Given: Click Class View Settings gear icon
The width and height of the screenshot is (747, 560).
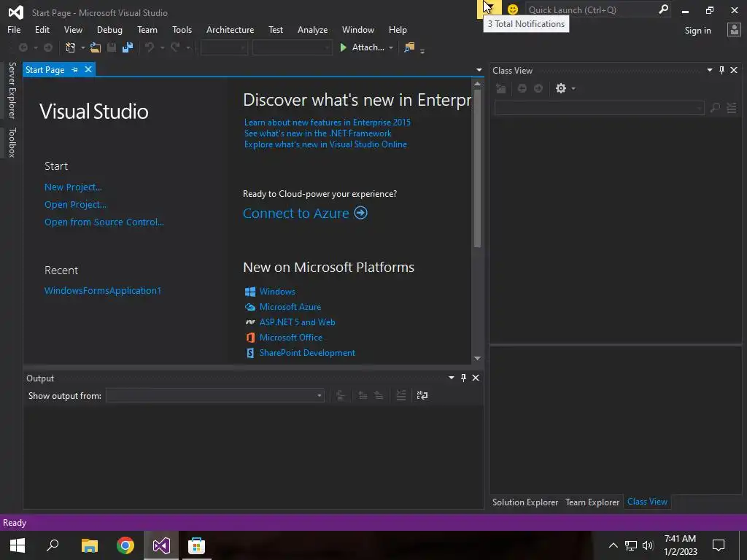Looking at the screenshot, I should pyautogui.click(x=561, y=88).
